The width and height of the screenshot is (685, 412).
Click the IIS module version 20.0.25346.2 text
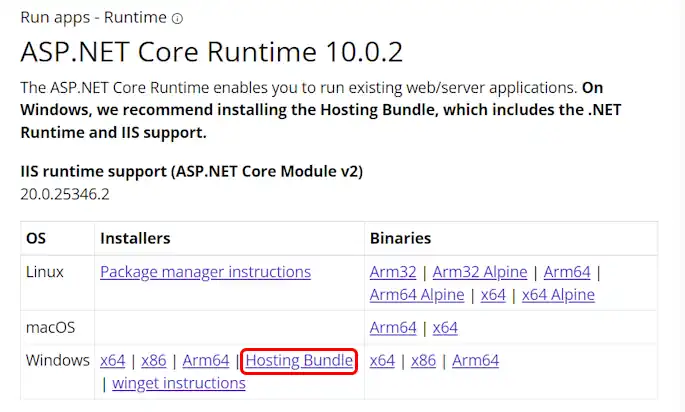(x=65, y=192)
